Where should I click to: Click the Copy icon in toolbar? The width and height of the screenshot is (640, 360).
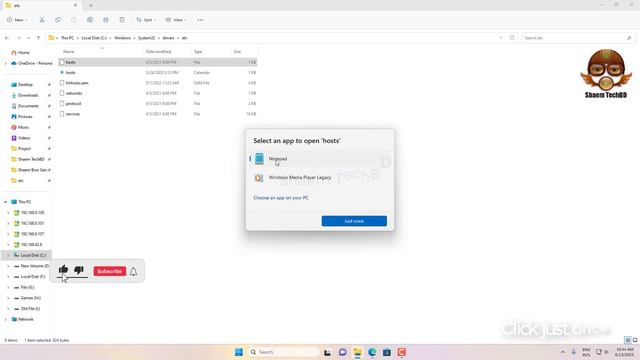click(x=58, y=20)
